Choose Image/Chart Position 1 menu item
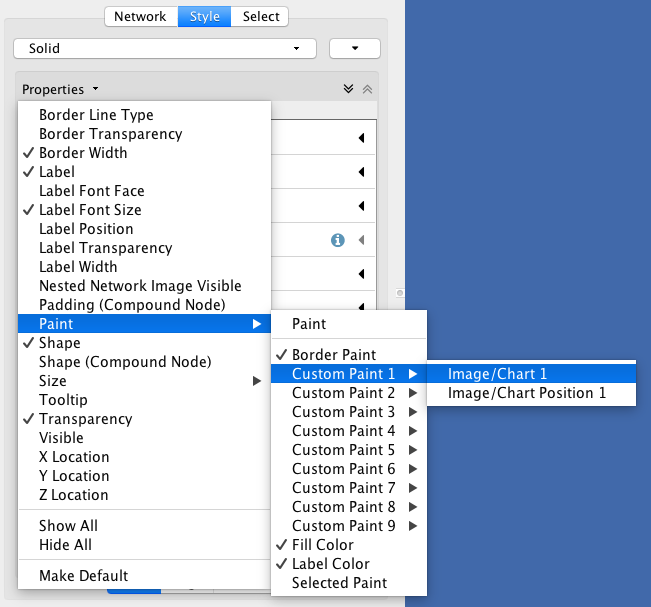 527,393
